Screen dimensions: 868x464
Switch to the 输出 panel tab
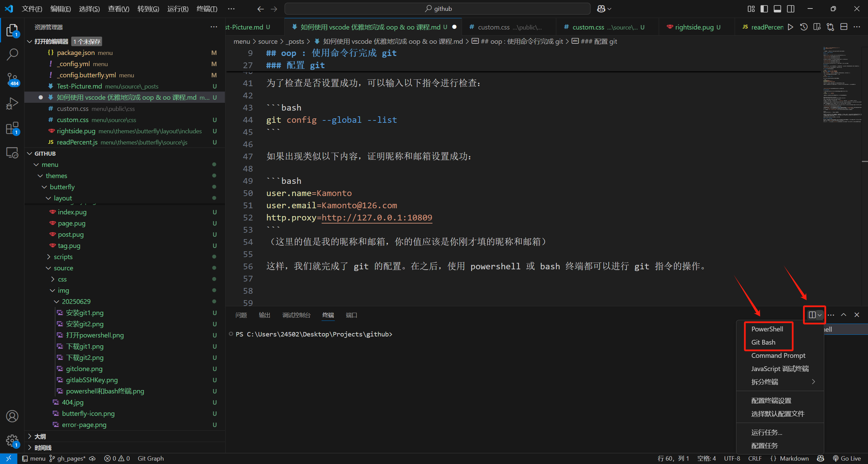point(264,315)
